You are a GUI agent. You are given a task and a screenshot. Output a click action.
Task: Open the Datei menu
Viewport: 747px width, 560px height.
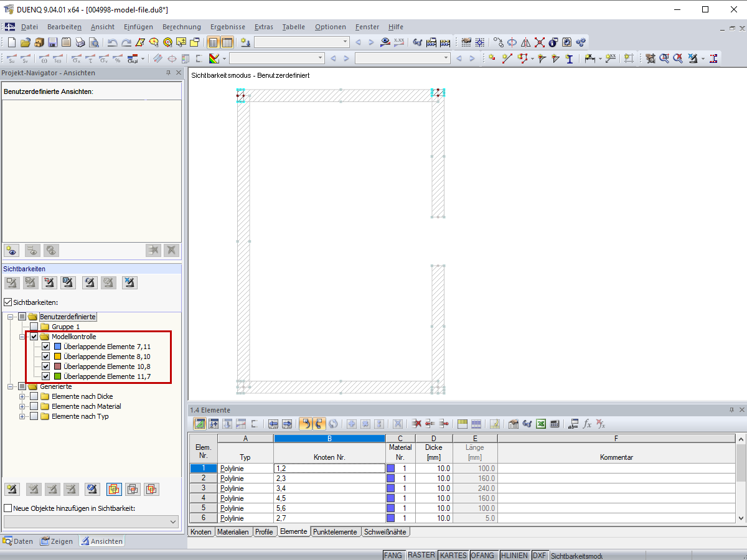(29, 27)
